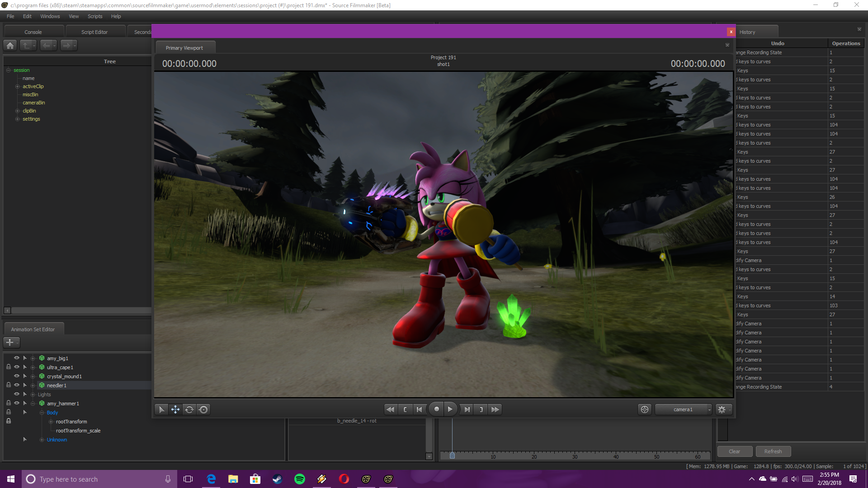Expand the crystal_mound1 animation set

click(x=33, y=376)
